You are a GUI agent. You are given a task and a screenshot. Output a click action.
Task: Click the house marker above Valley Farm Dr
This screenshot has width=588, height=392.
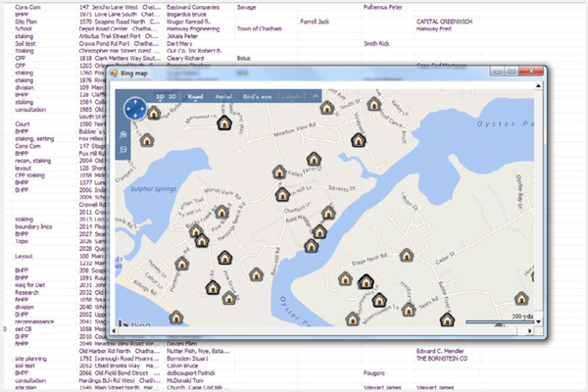[x=314, y=159]
